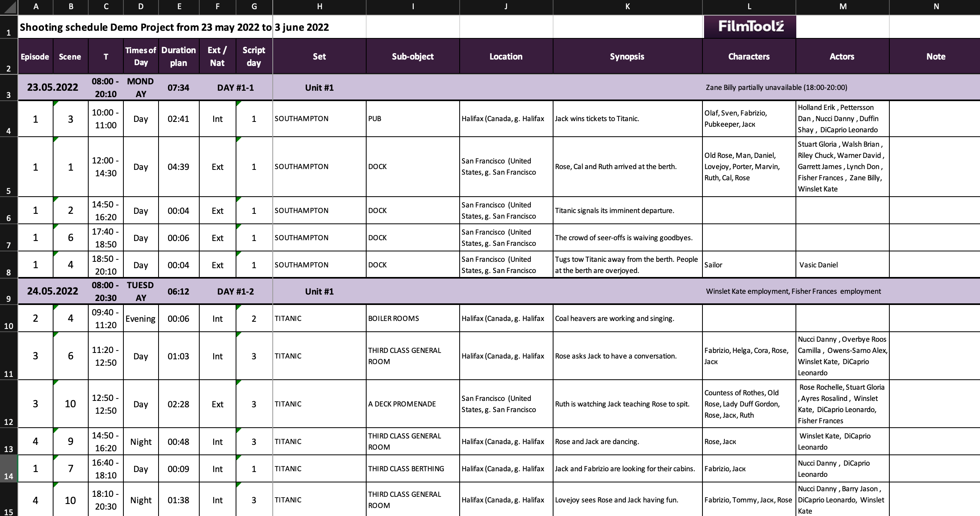Select the 02:41 duration cell
The height and width of the screenshot is (516, 980).
tap(179, 119)
